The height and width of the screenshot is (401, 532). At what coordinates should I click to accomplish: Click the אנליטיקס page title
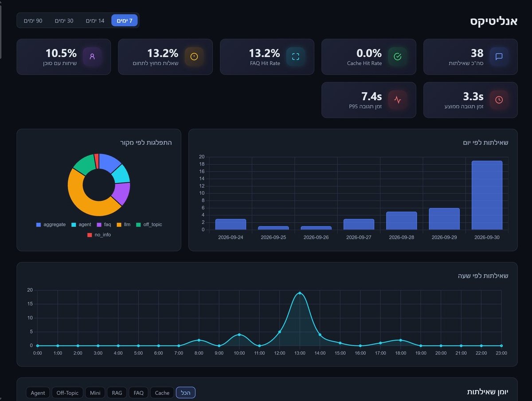pyautogui.click(x=494, y=21)
